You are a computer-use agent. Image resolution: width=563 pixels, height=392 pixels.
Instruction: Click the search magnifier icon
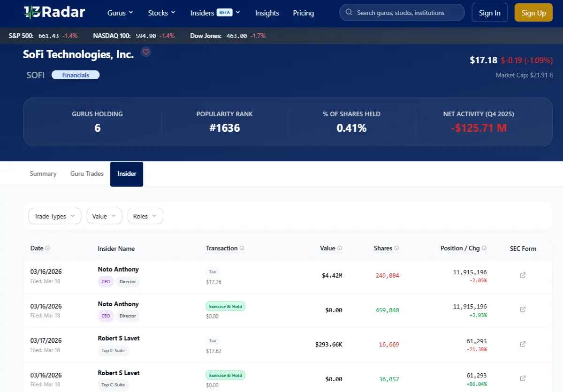tap(349, 13)
